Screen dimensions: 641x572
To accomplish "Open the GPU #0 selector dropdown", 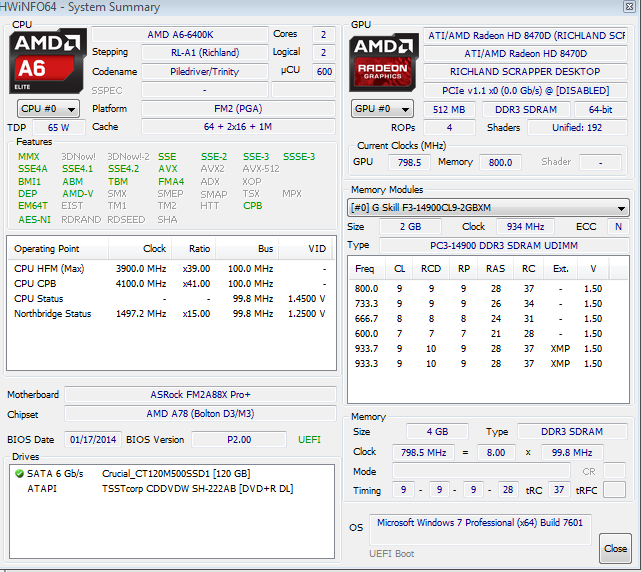I will click(382, 109).
